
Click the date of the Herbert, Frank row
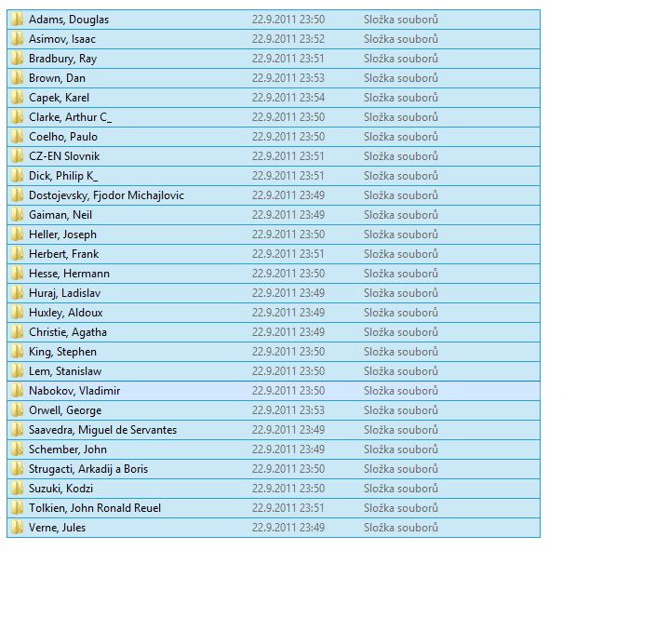[288, 254]
